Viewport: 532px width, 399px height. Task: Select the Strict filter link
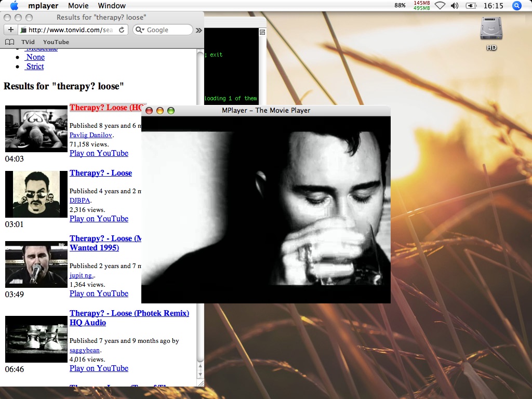click(35, 66)
